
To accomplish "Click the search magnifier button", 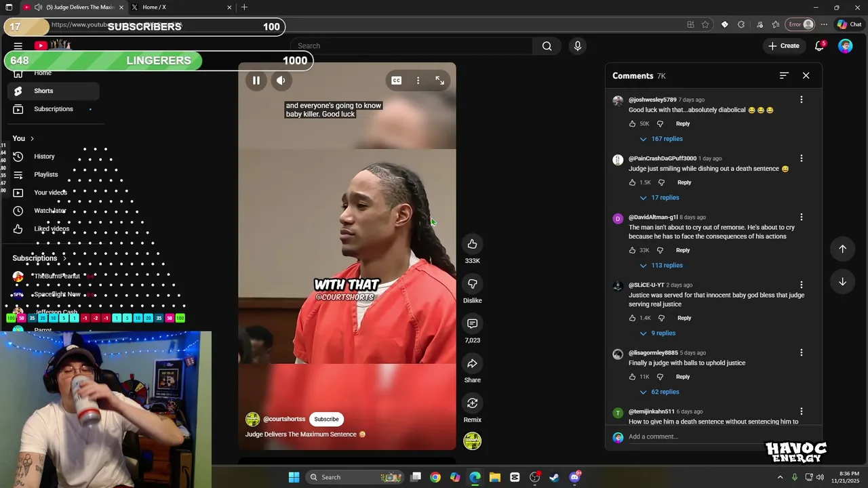I will pos(547,46).
